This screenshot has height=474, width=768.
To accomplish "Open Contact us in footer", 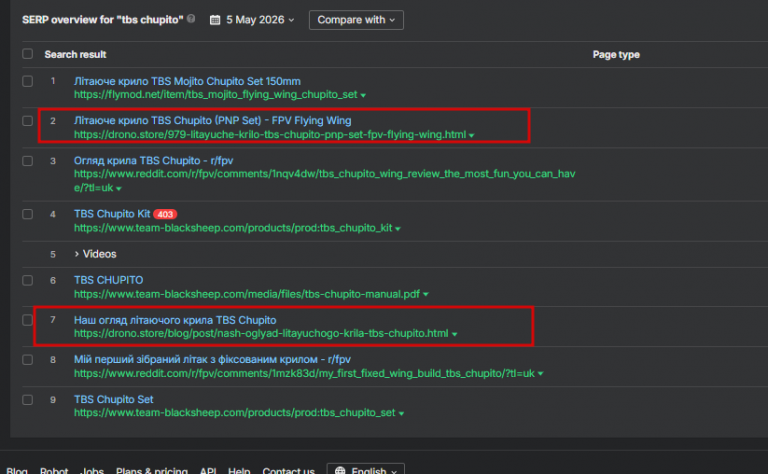I will coord(288,471).
